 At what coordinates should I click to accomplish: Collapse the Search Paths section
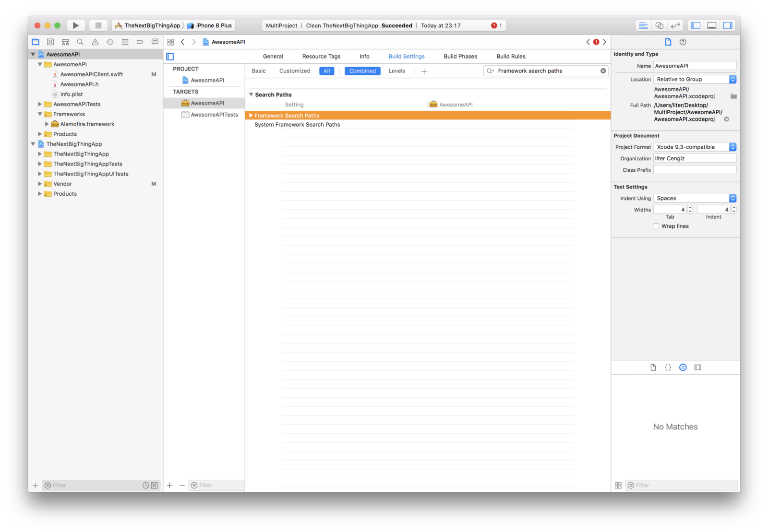pyautogui.click(x=251, y=95)
